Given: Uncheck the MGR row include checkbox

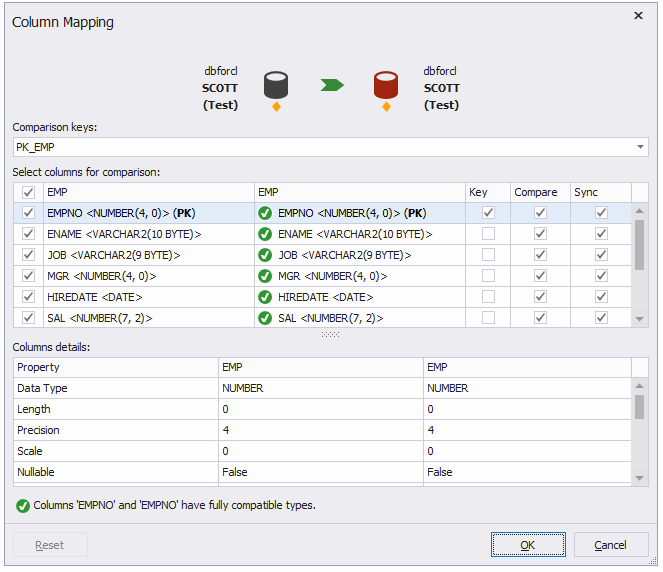Looking at the screenshot, I should [x=28, y=276].
